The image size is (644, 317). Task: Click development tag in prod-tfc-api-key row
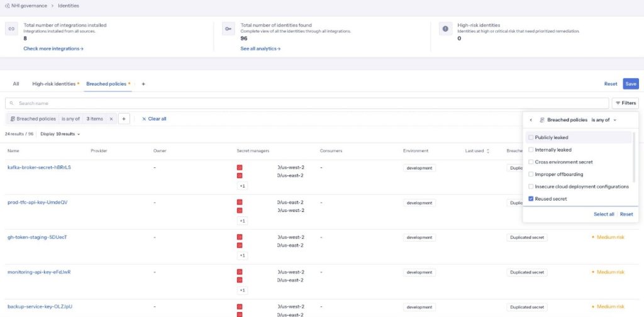pos(419,203)
